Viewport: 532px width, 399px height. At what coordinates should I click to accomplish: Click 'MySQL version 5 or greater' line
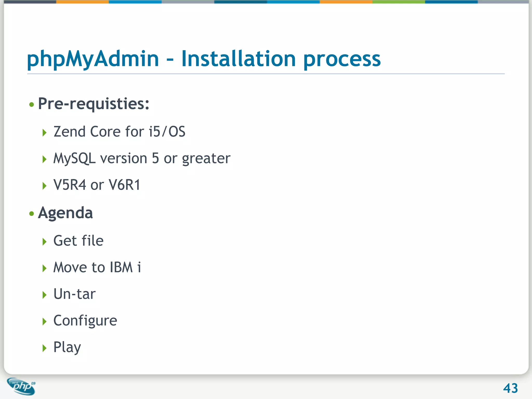(x=142, y=158)
